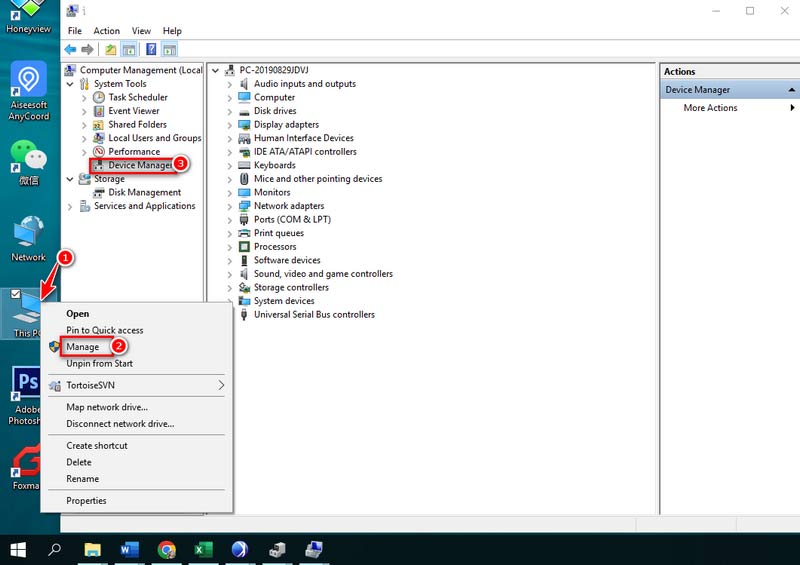Open the Help menu

point(172,31)
